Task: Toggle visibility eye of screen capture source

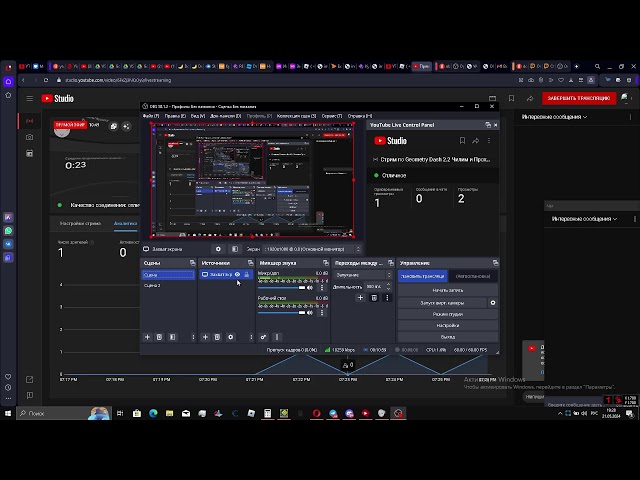Action: coord(238,275)
